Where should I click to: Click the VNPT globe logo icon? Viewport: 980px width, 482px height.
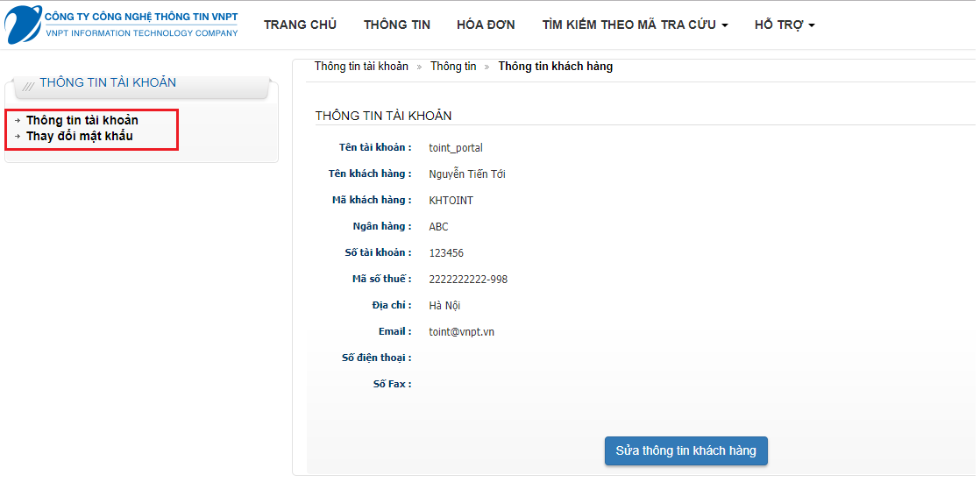[23, 24]
